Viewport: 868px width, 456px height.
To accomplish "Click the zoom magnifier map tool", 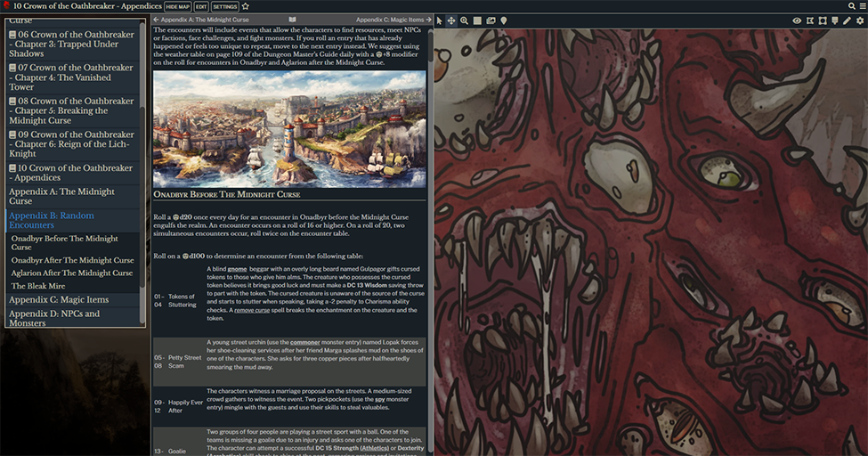I will pos(464,20).
